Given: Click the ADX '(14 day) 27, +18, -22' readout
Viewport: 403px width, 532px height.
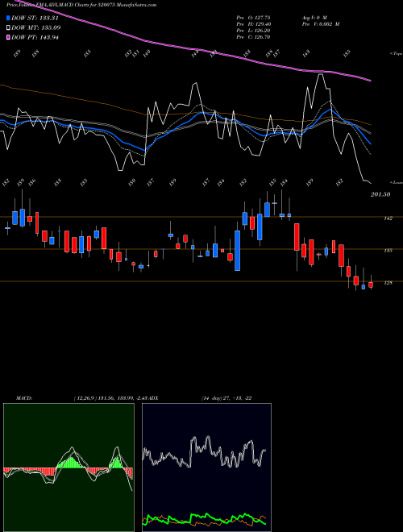Looking at the screenshot, I should click(x=226, y=398).
